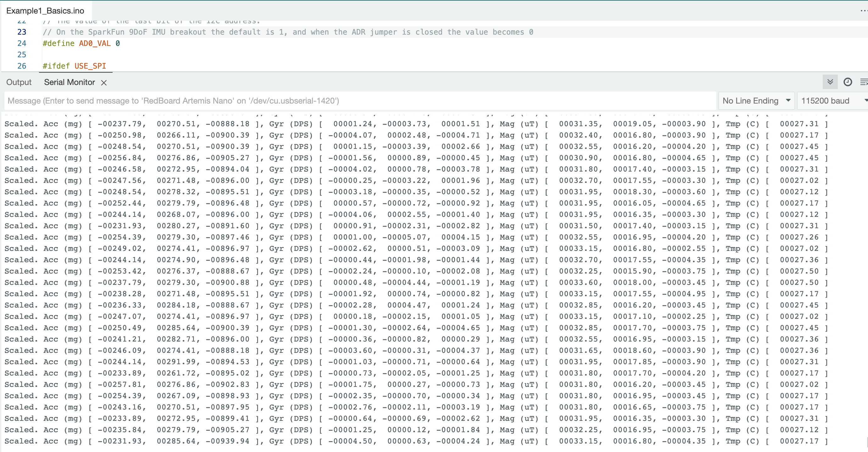Viewport: 868px width, 452px height.
Task: Close the Serial Monitor tab
Action: (104, 83)
